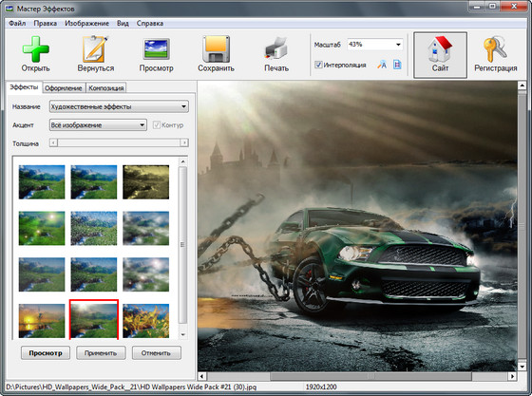Image resolution: width=532 pixels, height=396 pixels.
Task: Click the Вернуться notepad icon
Action: [x=95, y=49]
